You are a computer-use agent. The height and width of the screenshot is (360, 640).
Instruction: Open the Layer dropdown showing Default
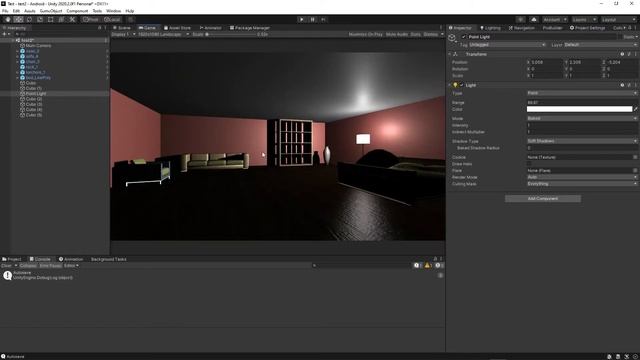600,44
